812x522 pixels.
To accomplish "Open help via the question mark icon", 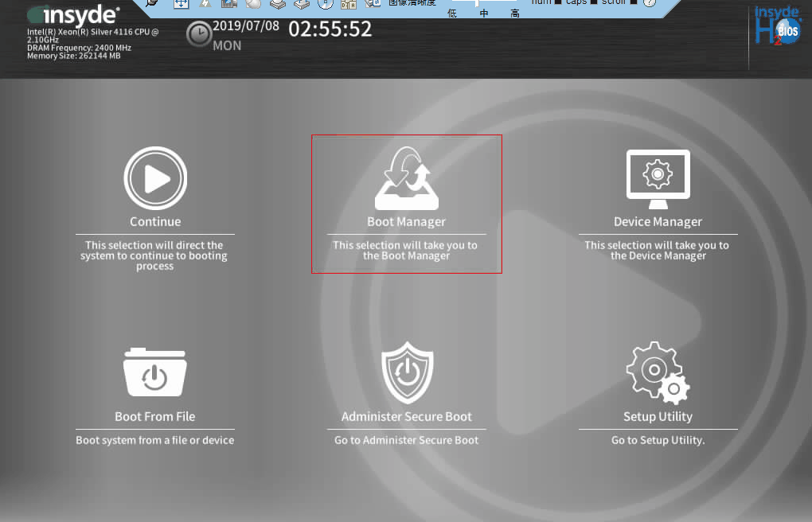I will click(x=650, y=3).
